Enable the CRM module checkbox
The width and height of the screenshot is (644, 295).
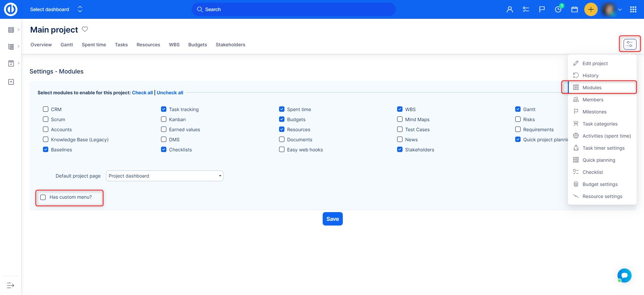(x=46, y=109)
